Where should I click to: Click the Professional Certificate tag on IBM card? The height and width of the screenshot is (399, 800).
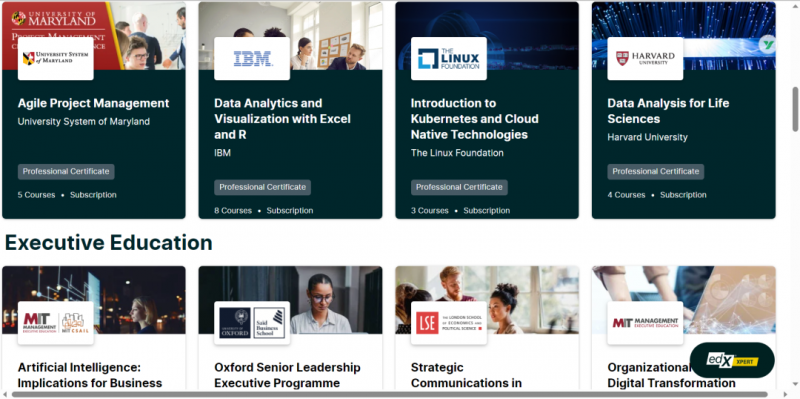[x=262, y=187]
